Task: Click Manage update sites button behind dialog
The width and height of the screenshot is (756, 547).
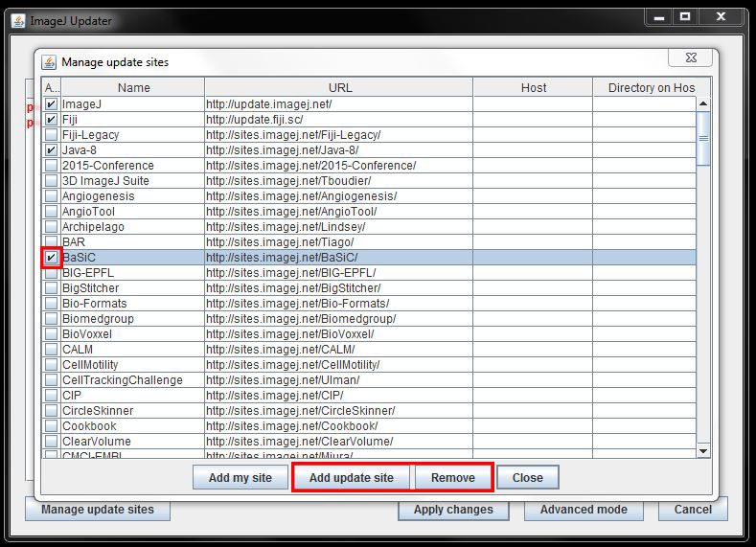Action: (x=98, y=511)
